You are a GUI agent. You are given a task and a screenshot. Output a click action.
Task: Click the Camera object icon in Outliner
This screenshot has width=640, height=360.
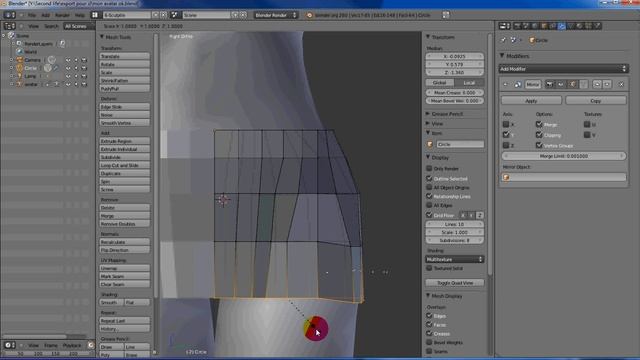click(19, 60)
